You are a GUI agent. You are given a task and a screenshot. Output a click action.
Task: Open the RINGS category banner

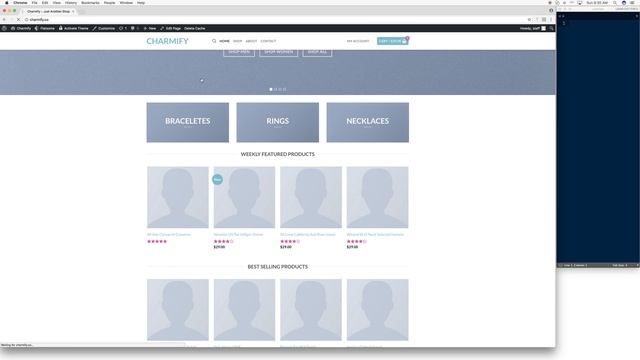[x=278, y=122]
